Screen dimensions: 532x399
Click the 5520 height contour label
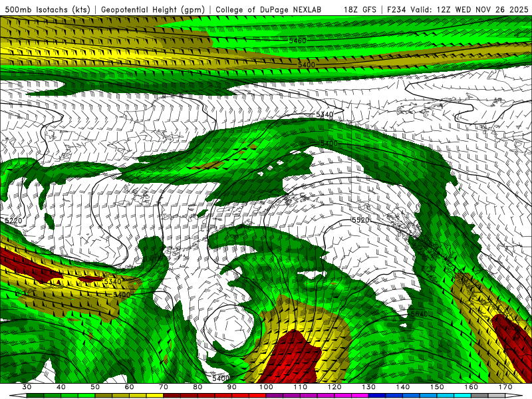(360, 220)
